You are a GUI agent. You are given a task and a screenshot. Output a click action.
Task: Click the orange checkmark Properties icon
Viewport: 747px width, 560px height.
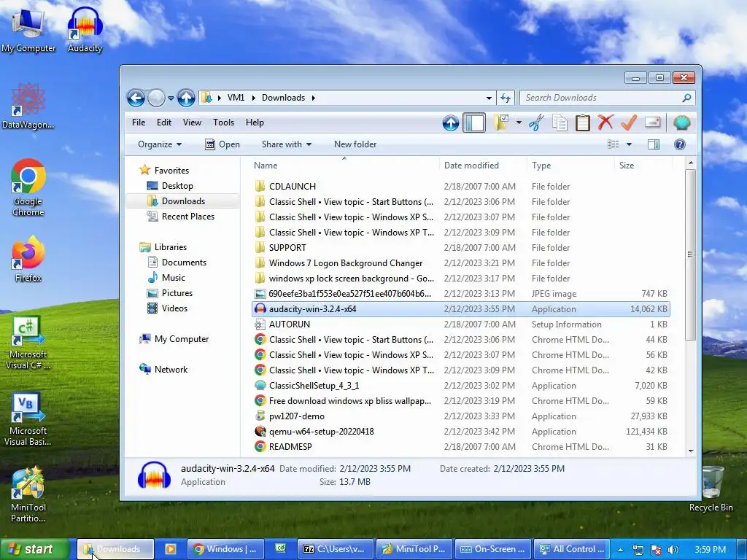pyautogui.click(x=629, y=122)
